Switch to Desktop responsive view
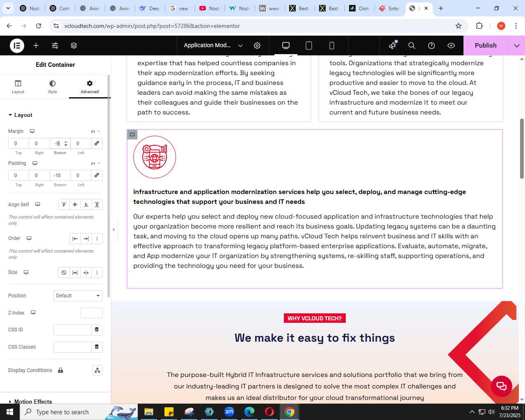The height and width of the screenshot is (420, 525). click(286, 46)
